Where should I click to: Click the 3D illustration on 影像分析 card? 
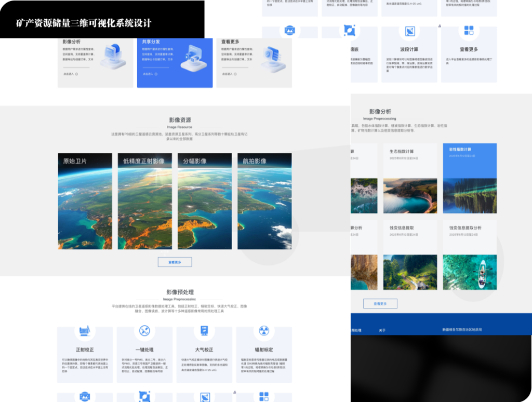(x=113, y=56)
